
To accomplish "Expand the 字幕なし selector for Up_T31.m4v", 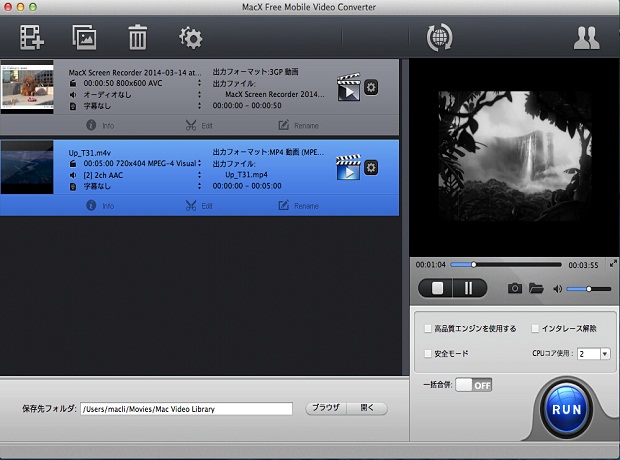I will click(x=199, y=186).
